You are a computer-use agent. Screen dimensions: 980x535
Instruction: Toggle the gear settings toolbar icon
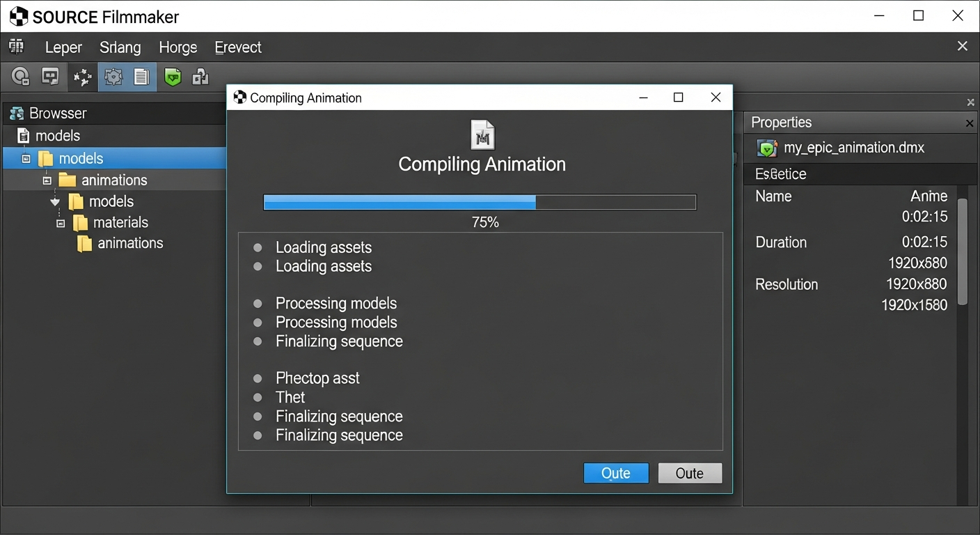click(x=113, y=77)
